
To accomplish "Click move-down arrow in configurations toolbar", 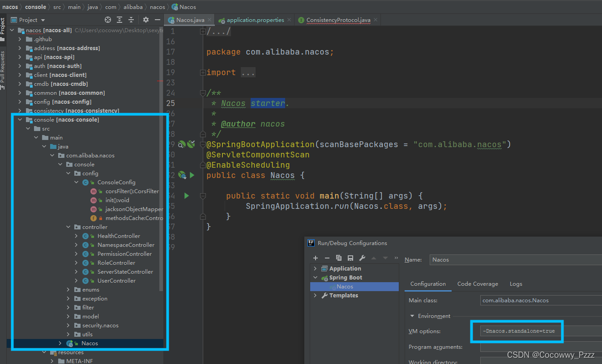I will [385, 258].
